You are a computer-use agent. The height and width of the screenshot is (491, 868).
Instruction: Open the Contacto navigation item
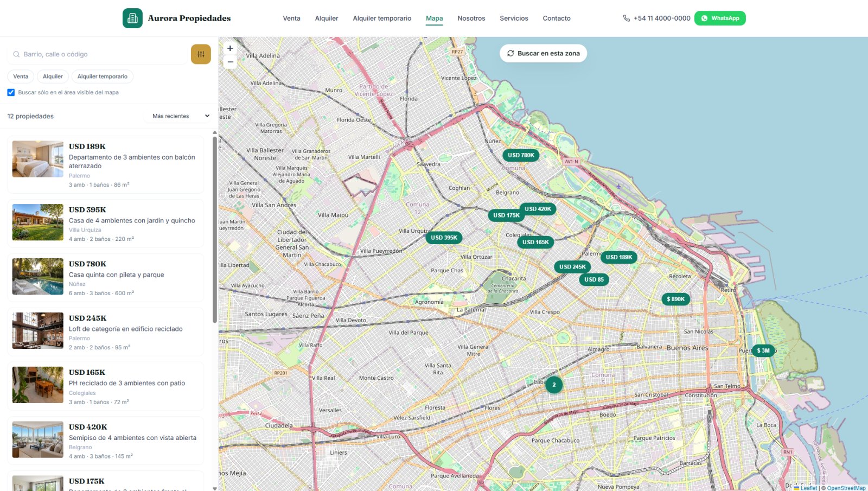pos(557,18)
